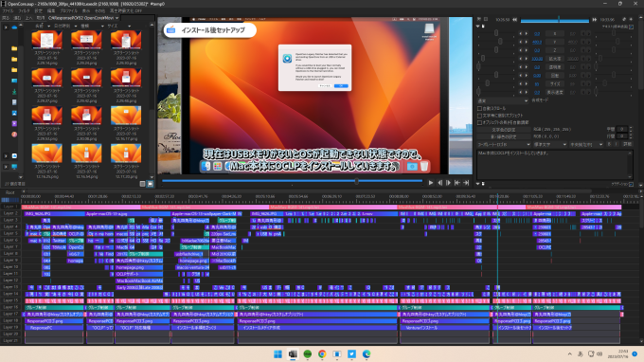This screenshot has height=362, width=644.
Task: Toggle italic I button for text
Action: (617, 144)
